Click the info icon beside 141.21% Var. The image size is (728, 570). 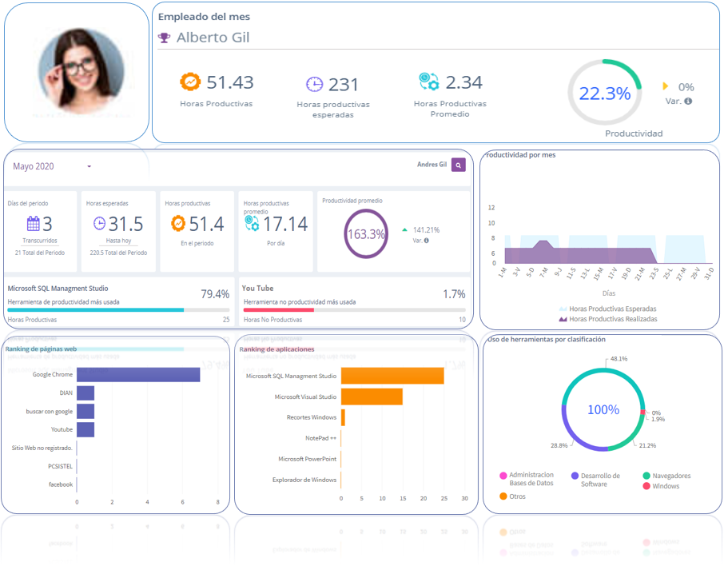426,241
